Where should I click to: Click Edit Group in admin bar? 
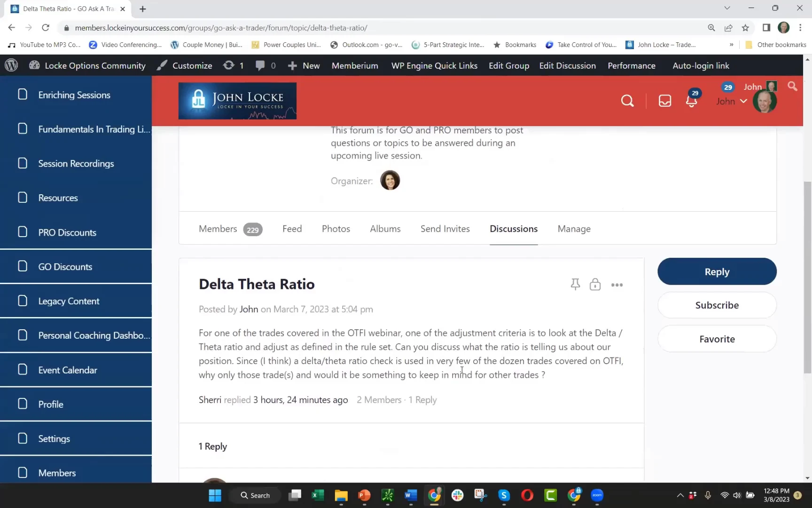509,65
